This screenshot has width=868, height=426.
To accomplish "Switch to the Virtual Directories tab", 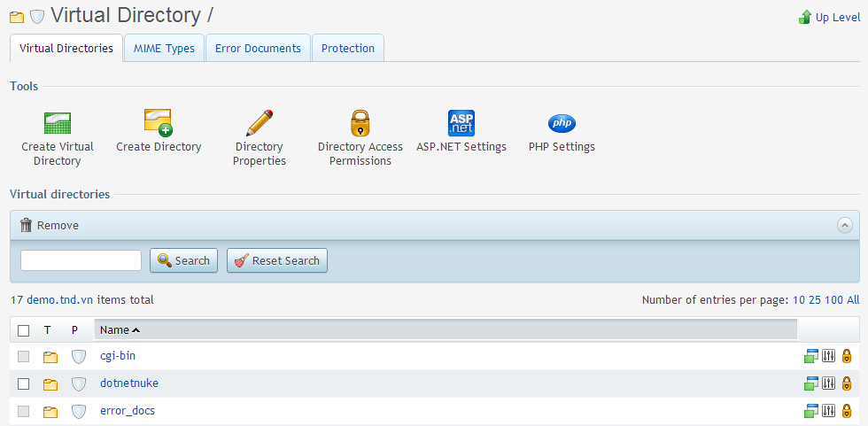I will coord(66,48).
